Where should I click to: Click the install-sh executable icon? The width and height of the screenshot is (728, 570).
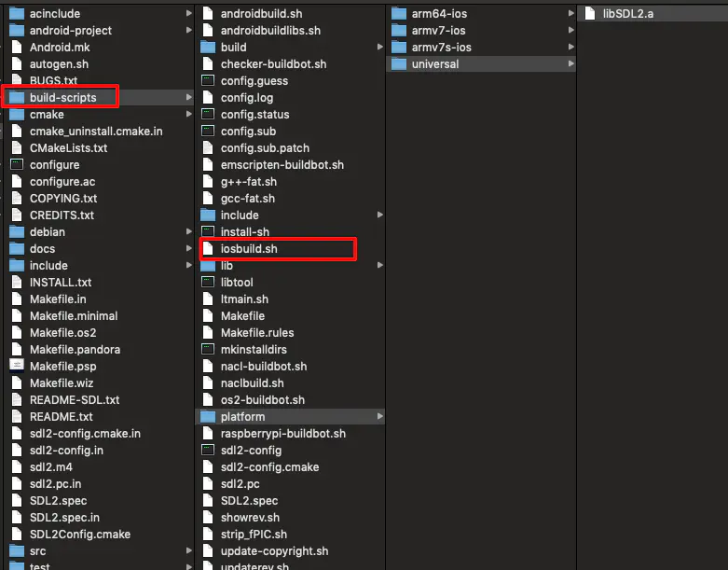(208, 231)
